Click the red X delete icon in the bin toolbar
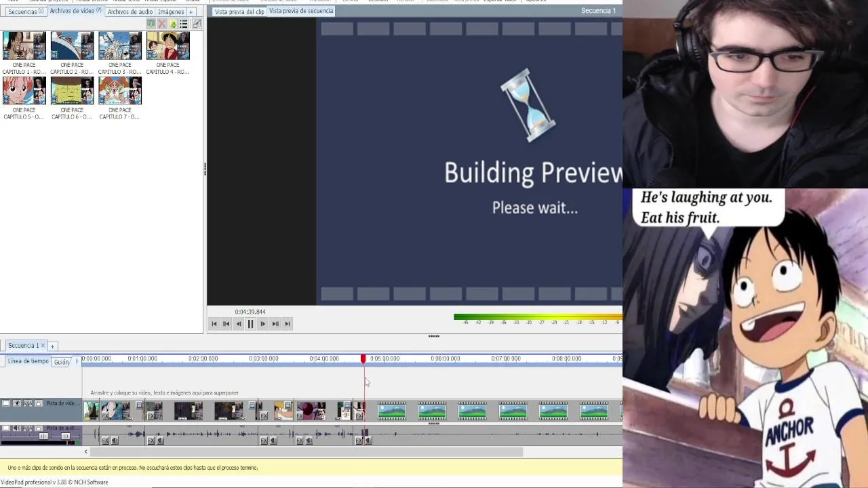 pyautogui.click(x=161, y=24)
